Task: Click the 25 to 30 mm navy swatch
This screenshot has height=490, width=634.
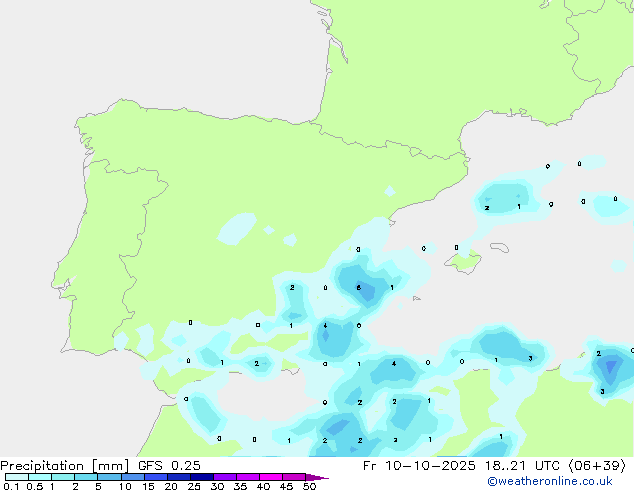Action: click(x=202, y=477)
